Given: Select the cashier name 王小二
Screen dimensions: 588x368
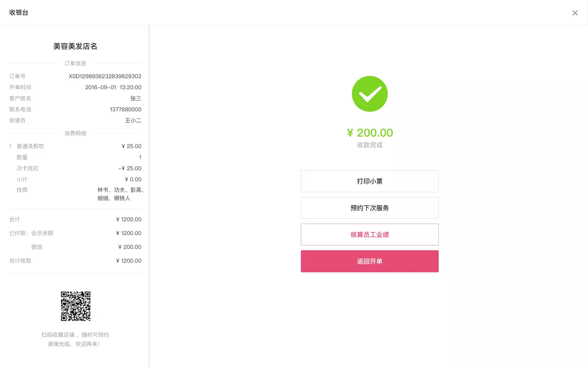Looking at the screenshot, I should pos(133,120).
